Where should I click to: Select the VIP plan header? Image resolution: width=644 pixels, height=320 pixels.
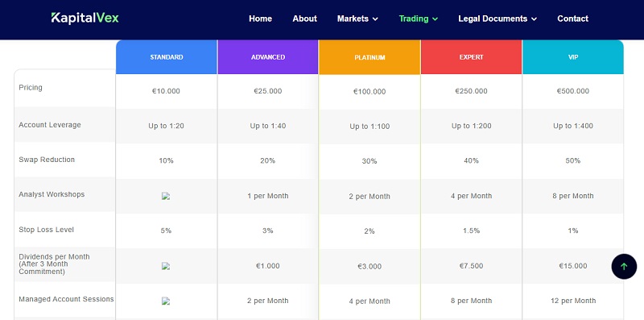pos(573,57)
